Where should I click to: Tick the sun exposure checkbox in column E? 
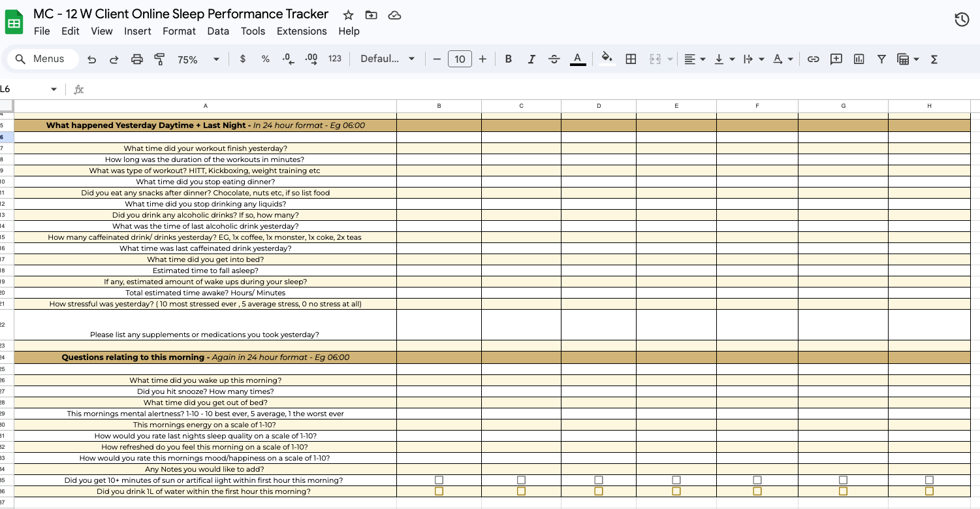pyautogui.click(x=676, y=480)
